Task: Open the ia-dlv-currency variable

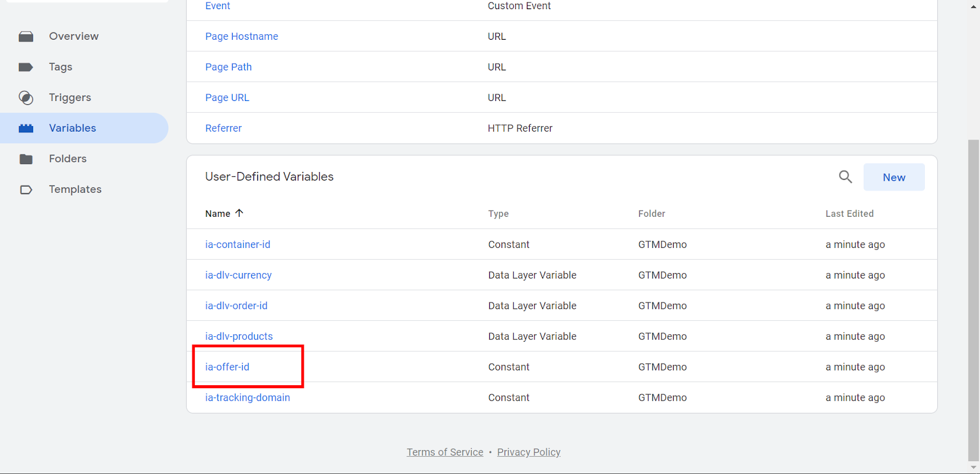Action: click(238, 275)
